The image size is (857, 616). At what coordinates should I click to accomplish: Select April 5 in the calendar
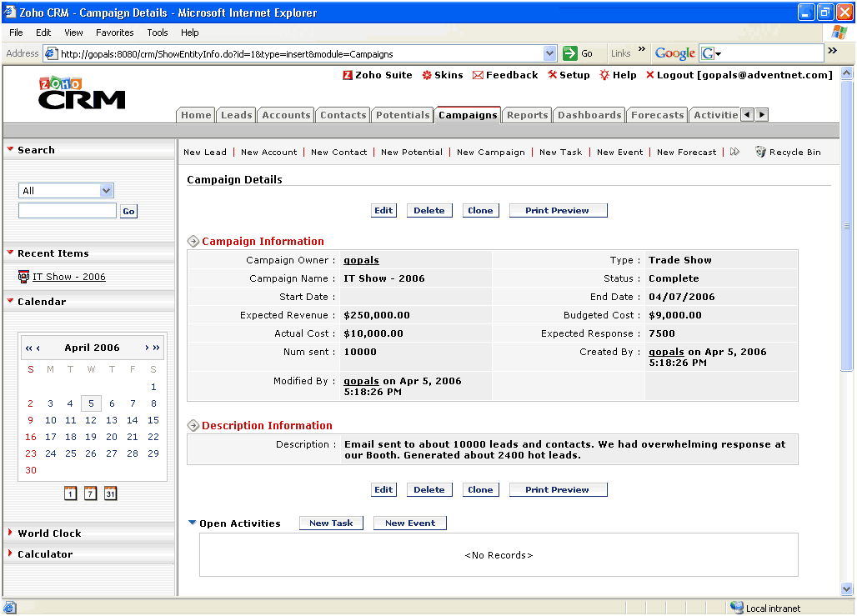click(91, 403)
